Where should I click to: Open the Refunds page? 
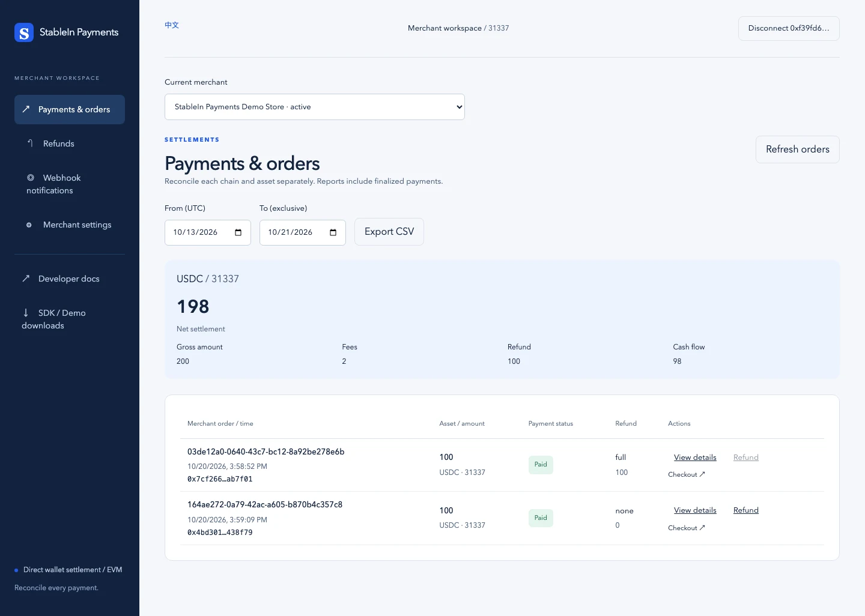coord(70,144)
